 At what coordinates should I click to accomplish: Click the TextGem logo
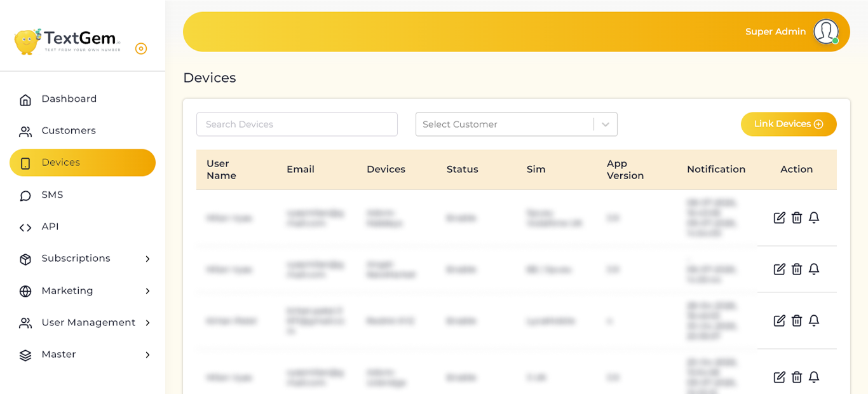pyautogui.click(x=67, y=41)
